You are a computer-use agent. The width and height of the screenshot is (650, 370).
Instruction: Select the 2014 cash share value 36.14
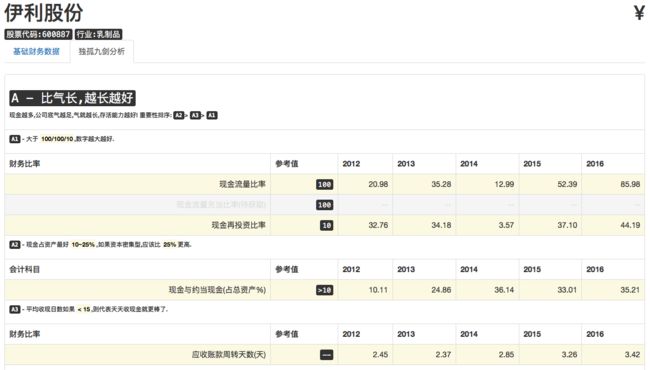tap(504, 290)
